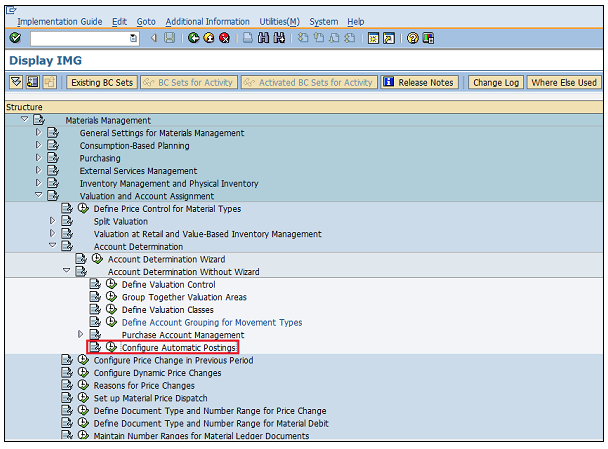608x449 pixels.
Task: Click the green Enter checkmark icon
Action: [14, 38]
